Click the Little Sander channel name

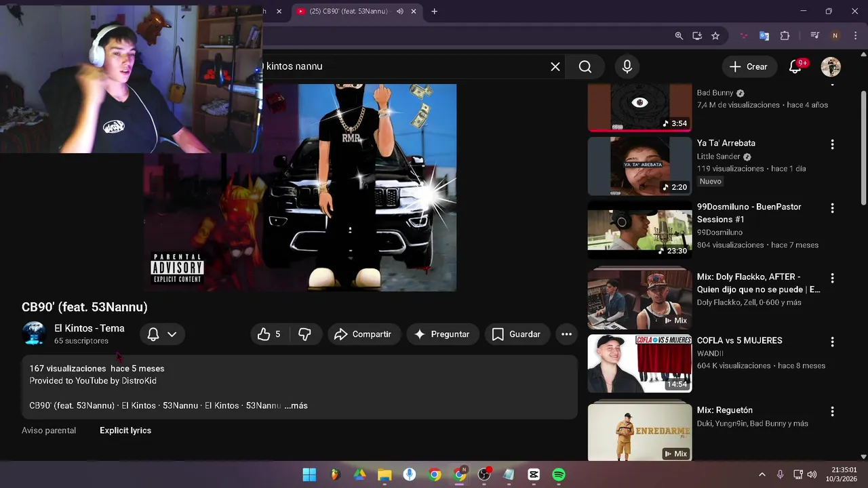718,157
